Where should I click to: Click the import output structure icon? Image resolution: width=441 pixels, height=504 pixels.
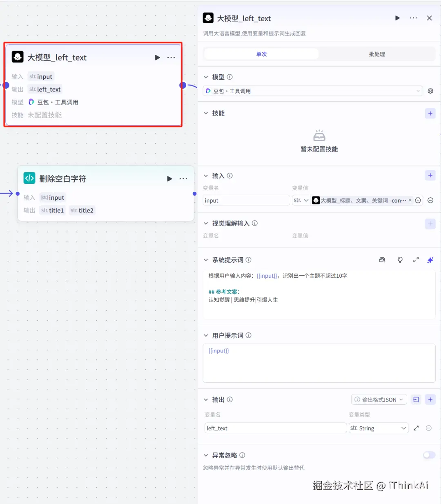point(416,399)
